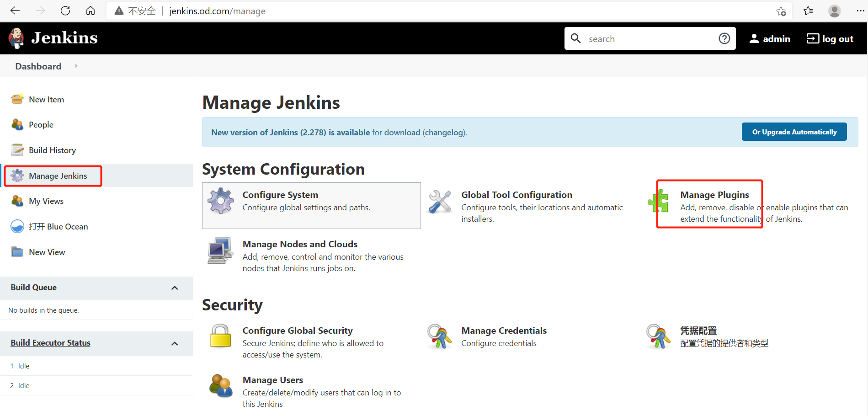
Task: Click the add to favorites star icon
Action: [781, 11]
